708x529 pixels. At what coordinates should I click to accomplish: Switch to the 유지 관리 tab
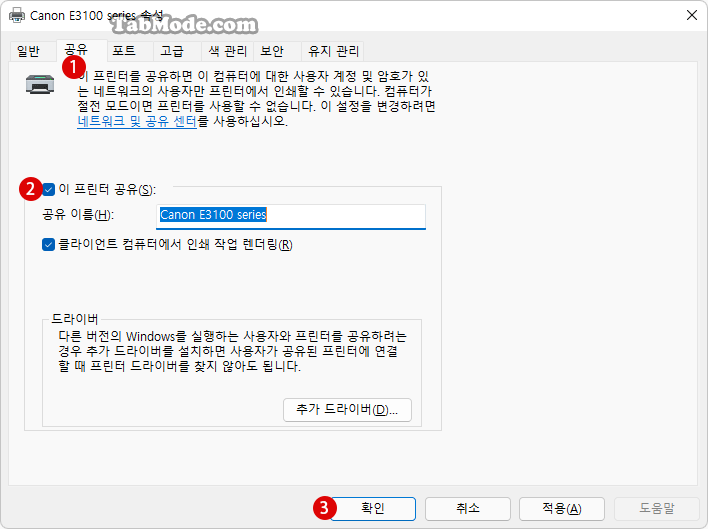pyautogui.click(x=333, y=51)
